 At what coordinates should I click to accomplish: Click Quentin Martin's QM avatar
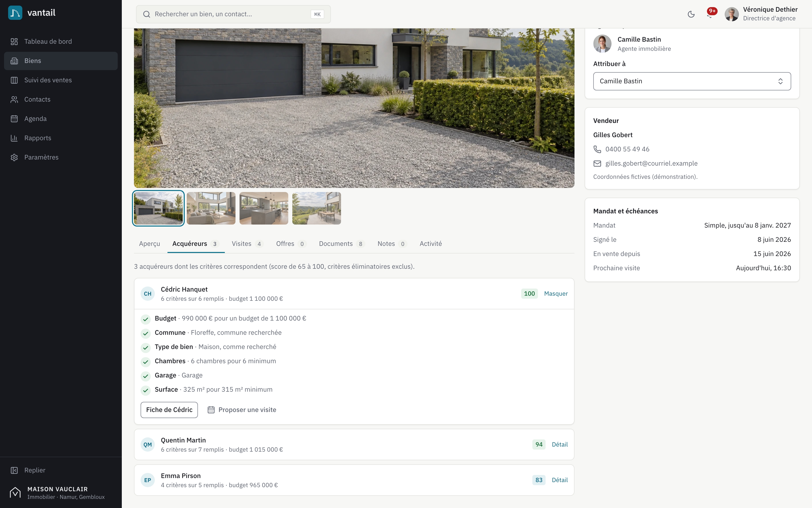[148, 444]
